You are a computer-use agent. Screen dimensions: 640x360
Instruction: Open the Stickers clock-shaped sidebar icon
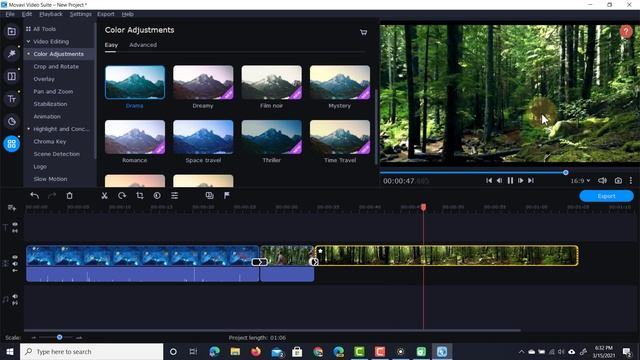(11, 121)
